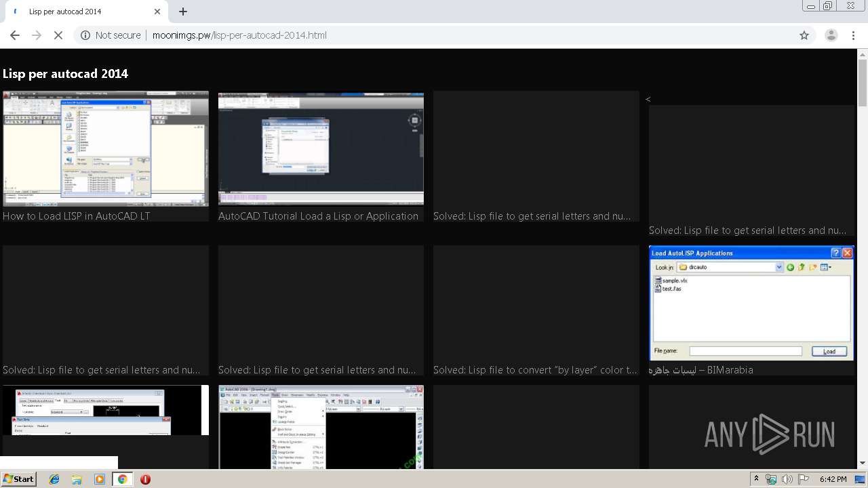This screenshot has height=488, width=868.
Task: Click the Show desktop icon at the taskbar end
Action: coord(860,479)
